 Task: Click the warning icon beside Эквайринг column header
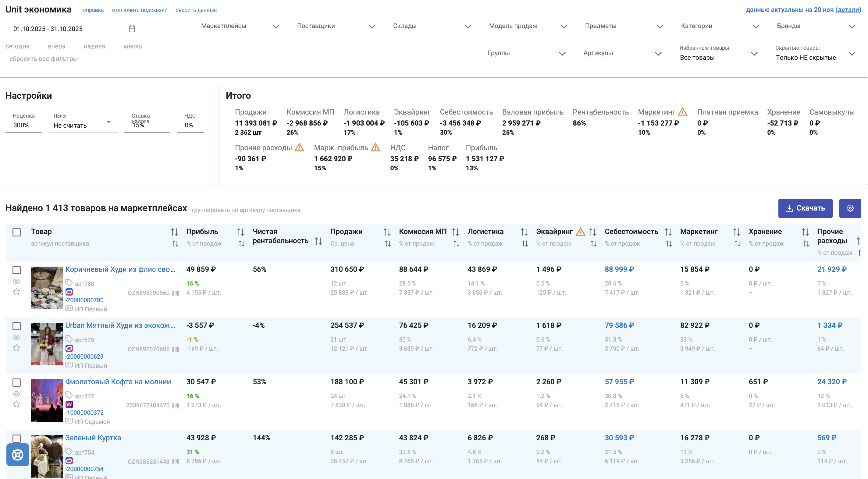coord(580,231)
